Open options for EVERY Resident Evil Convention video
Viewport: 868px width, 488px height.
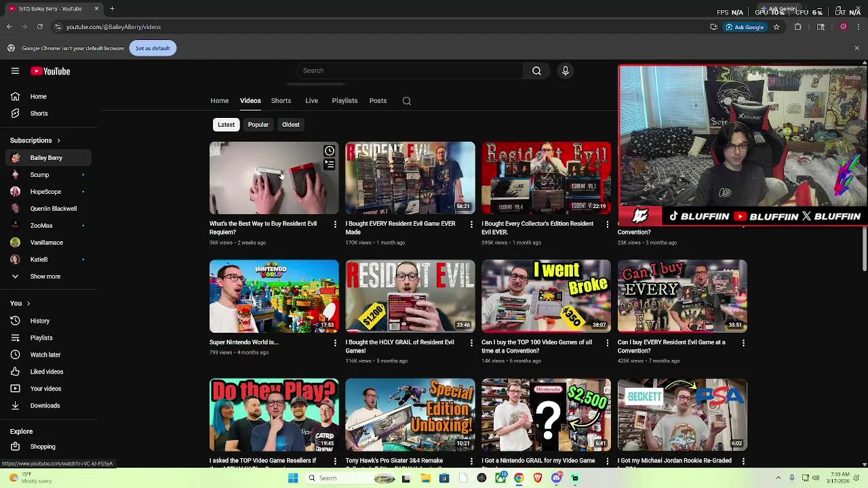[743, 343]
